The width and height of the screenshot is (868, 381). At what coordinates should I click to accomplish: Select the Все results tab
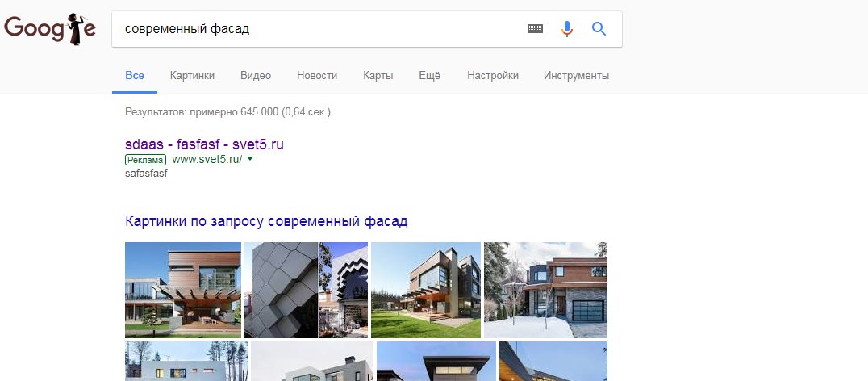pos(135,75)
